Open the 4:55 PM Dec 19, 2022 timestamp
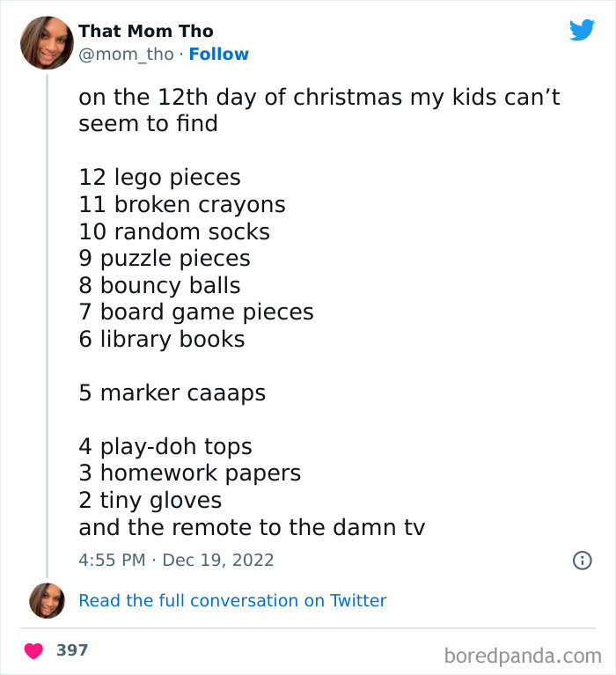 click(176, 560)
